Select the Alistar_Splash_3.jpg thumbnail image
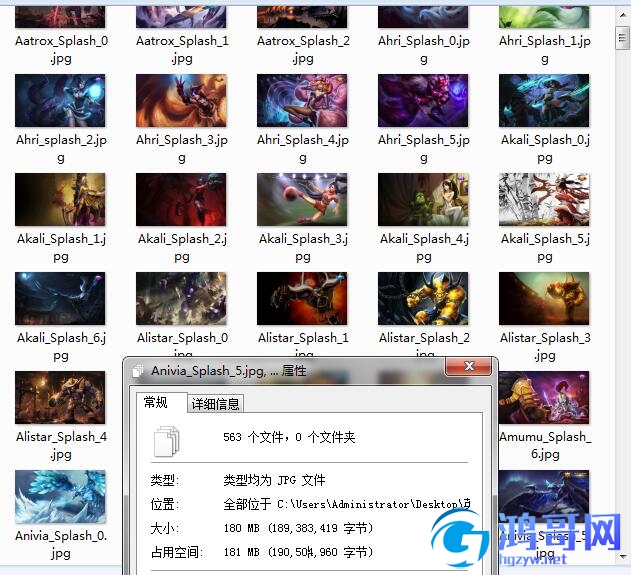 pos(544,299)
